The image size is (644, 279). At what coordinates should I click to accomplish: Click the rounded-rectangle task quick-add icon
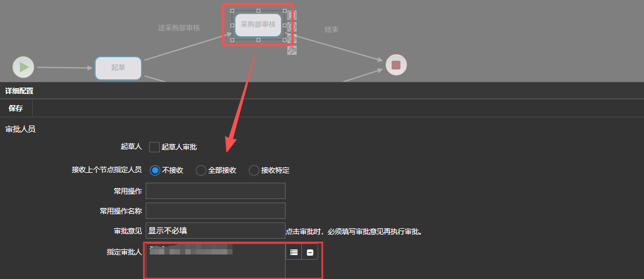tap(292, 15)
